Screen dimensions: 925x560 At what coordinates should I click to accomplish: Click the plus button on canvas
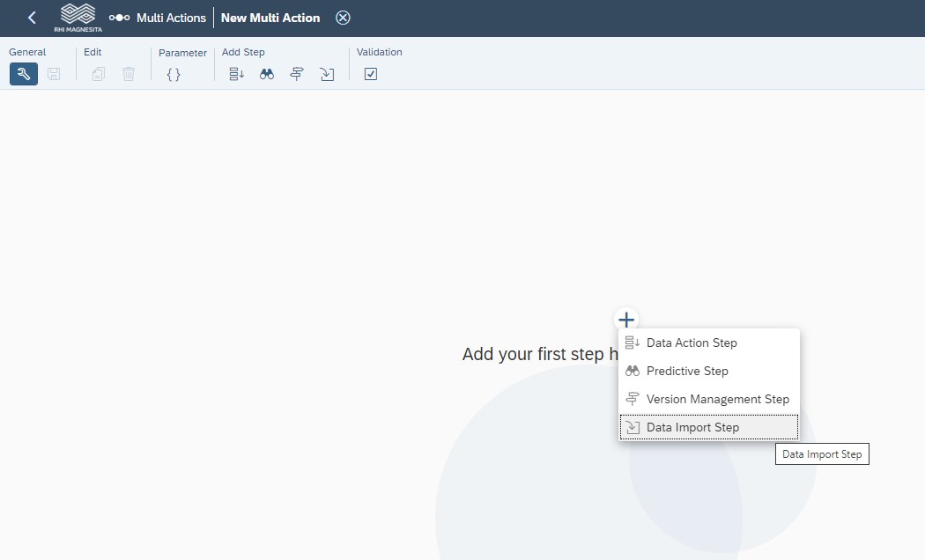626,320
